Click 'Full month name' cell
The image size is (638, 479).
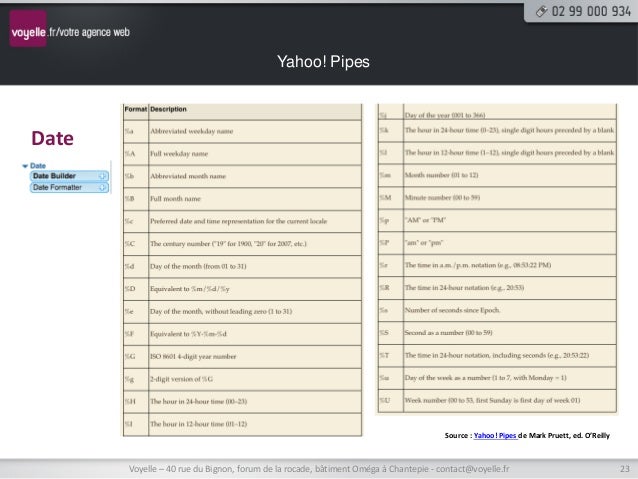255,199
